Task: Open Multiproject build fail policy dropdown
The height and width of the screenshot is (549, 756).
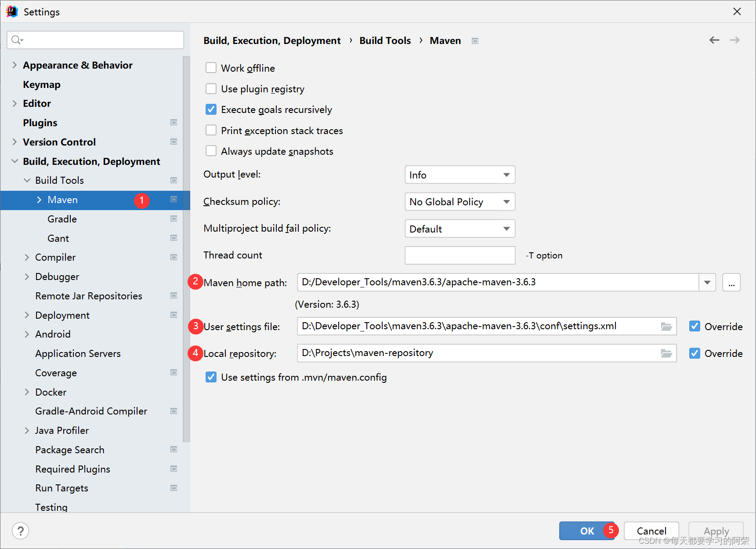Action: coord(459,229)
